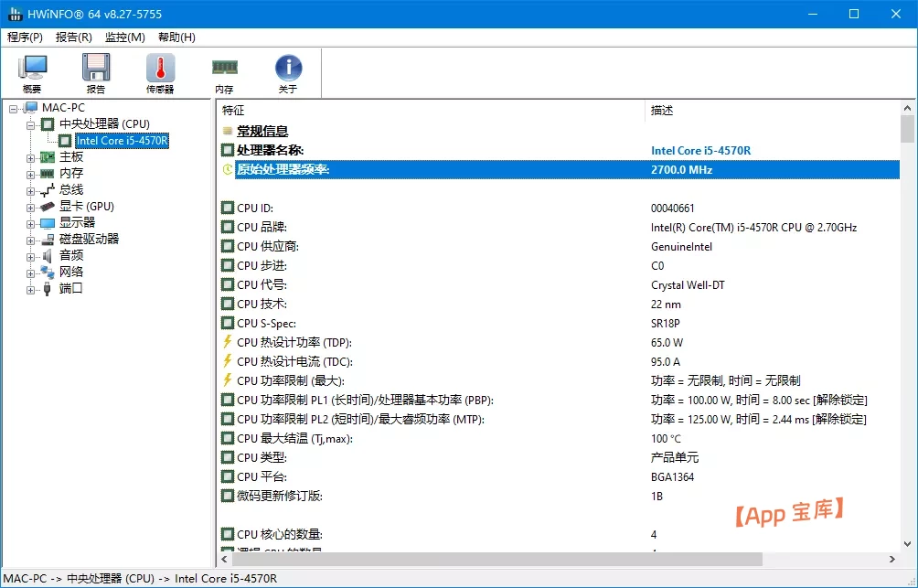Click the clock icon beside 原始处理器频率
Viewport: 918px width, 588px height.
[x=229, y=169]
